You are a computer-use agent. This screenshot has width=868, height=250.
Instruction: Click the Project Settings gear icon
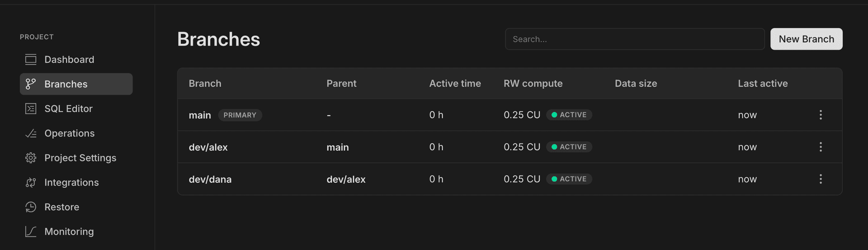[31, 158]
